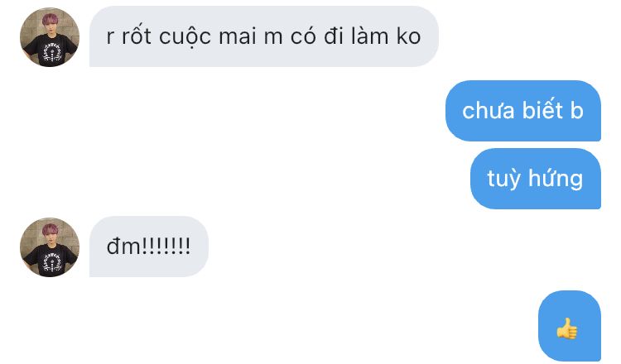Click the thumbs-up emoji in the last message
The height and width of the screenshot is (364, 621).
pos(567,328)
